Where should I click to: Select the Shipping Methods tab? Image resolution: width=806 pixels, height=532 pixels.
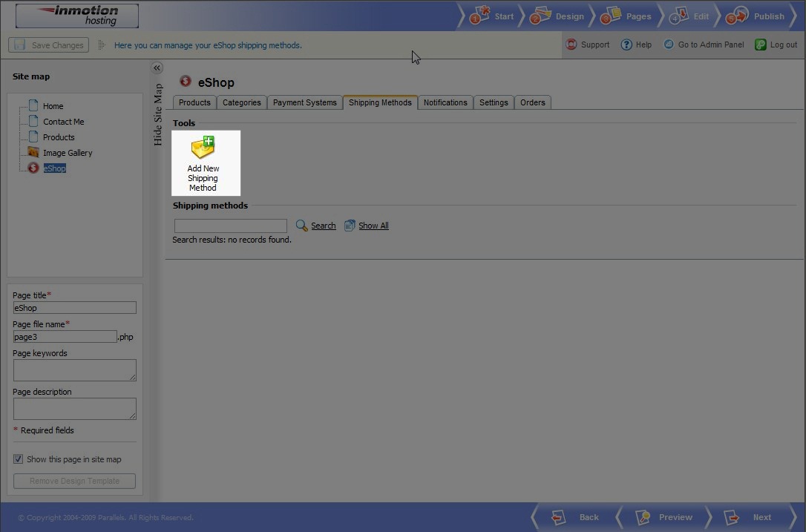click(x=381, y=102)
